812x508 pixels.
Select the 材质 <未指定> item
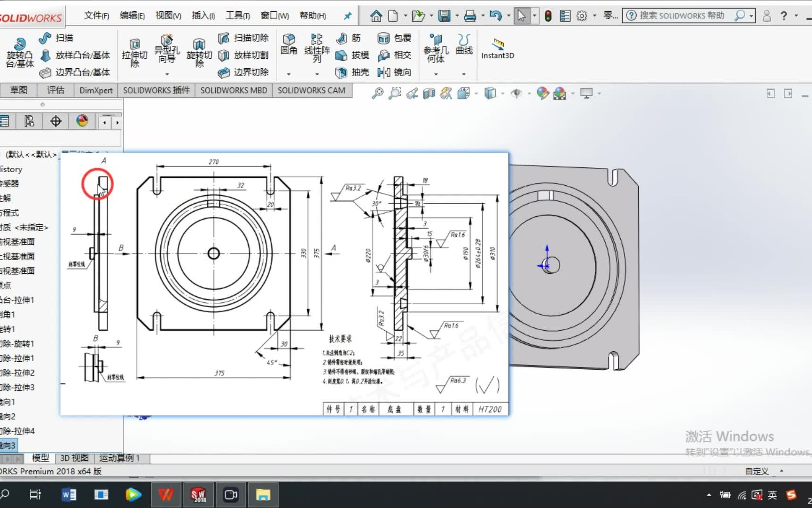tap(24, 227)
